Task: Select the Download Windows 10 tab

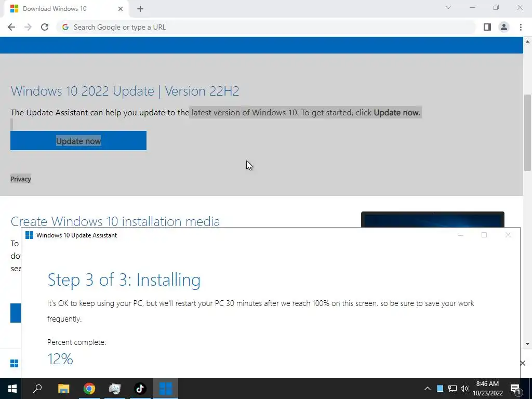Action: (x=67, y=9)
